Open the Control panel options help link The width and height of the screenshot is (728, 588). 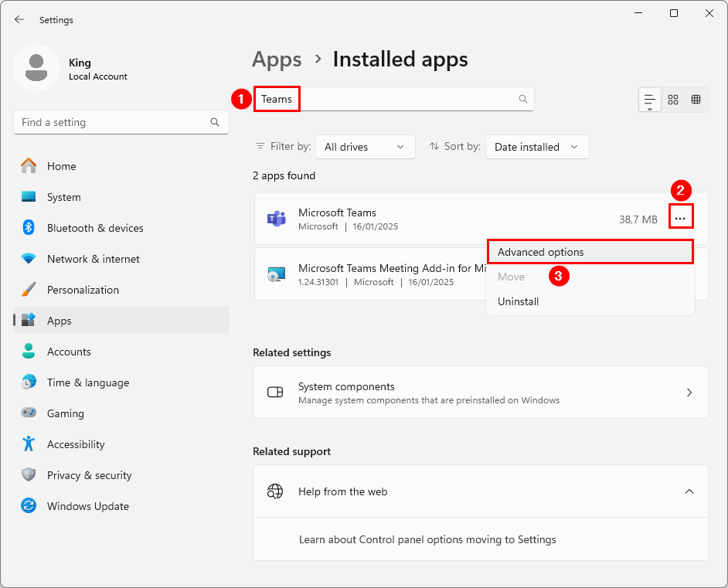tap(427, 540)
